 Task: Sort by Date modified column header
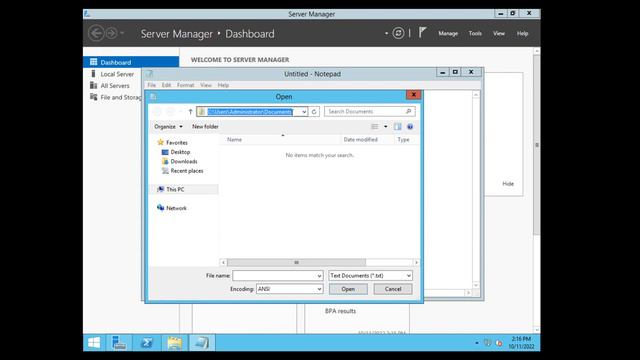click(360, 140)
